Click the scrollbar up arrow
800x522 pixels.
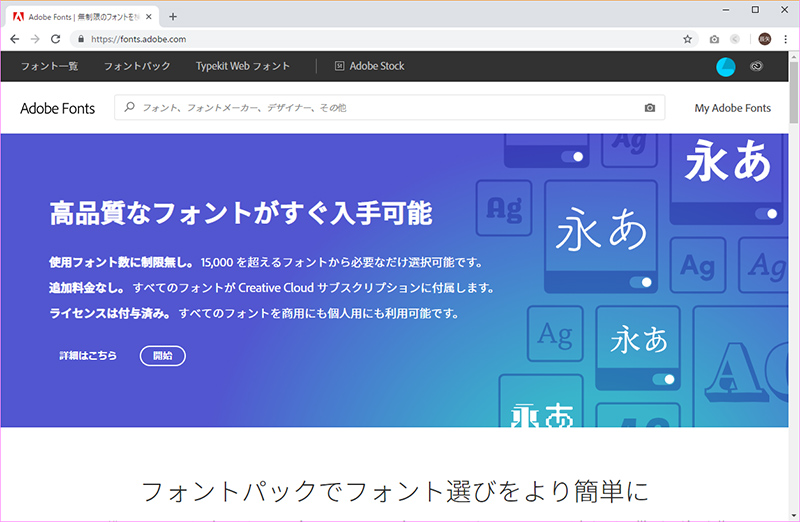coord(794,56)
